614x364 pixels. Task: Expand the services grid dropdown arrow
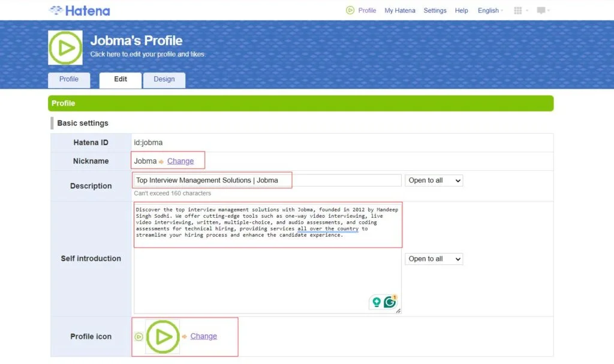527,11
